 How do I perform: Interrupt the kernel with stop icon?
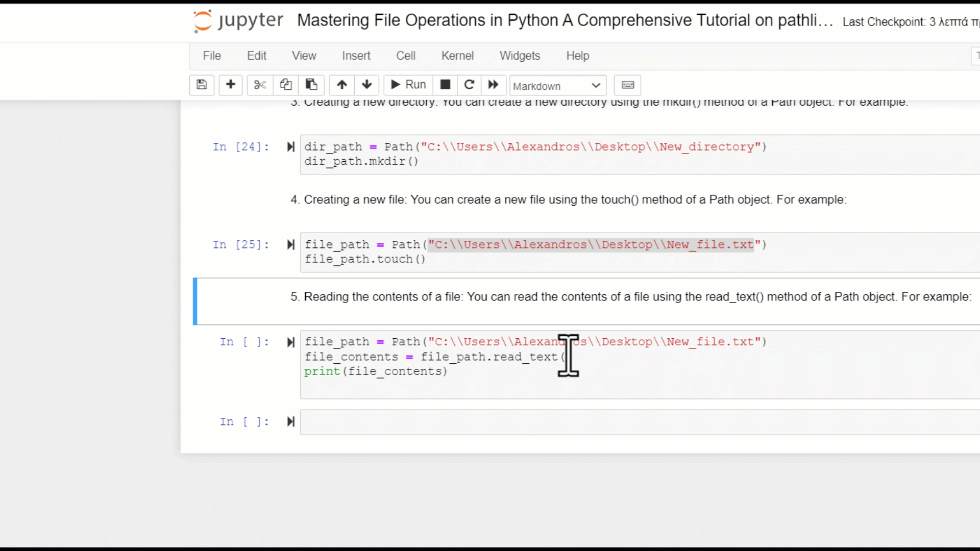pos(445,85)
